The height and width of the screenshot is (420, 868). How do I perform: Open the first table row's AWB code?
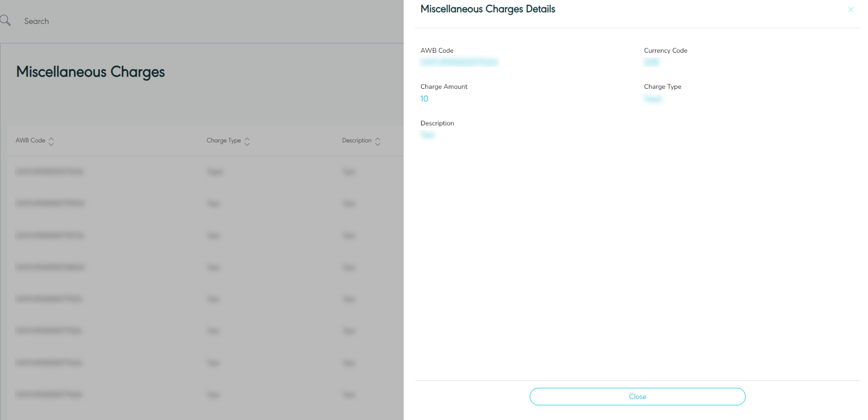coord(50,172)
